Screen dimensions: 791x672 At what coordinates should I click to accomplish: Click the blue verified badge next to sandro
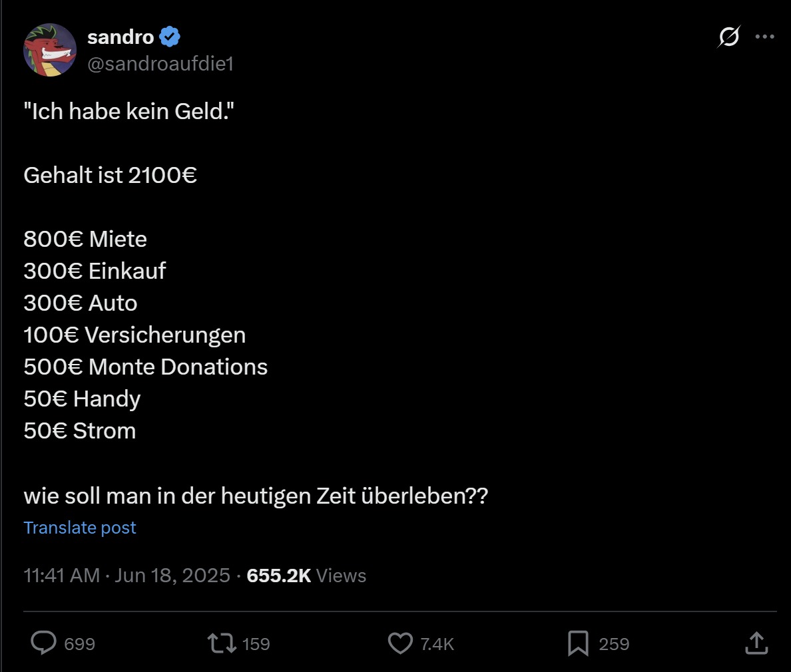click(x=170, y=37)
